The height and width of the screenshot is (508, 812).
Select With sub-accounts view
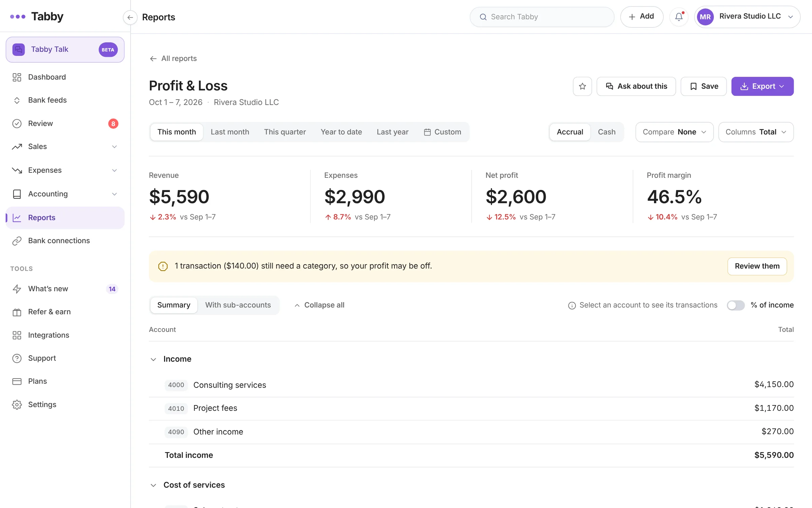point(238,305)
